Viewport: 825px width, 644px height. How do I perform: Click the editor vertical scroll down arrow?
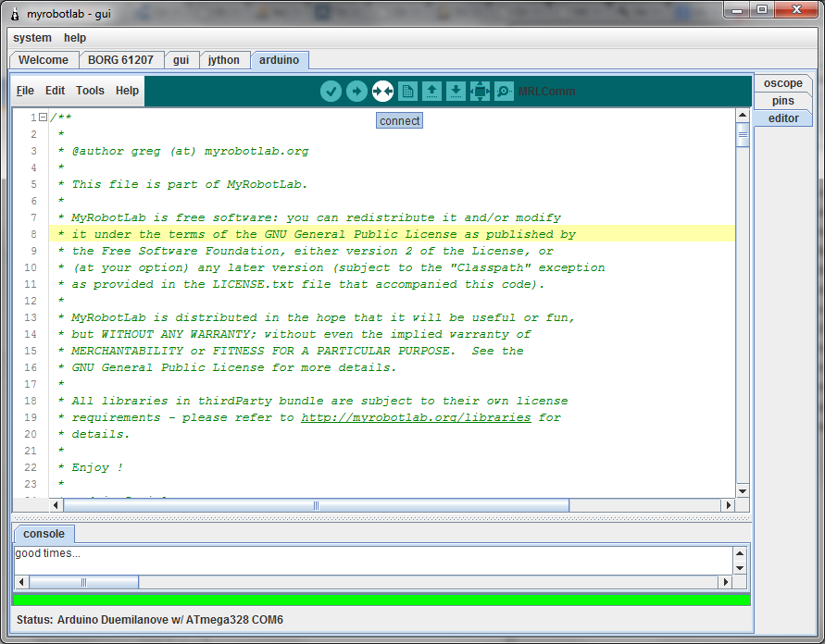tap(743, 491)
